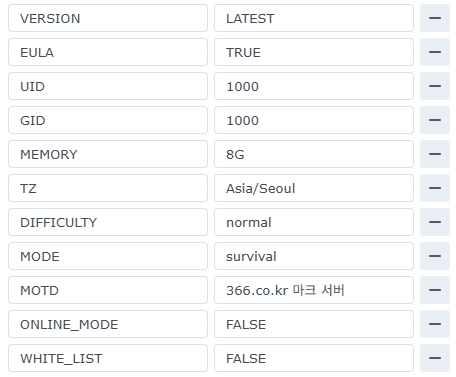Screen dimensions: 456x377
Task: Remove the MOTD variable row
Action: tap(435, 290)
